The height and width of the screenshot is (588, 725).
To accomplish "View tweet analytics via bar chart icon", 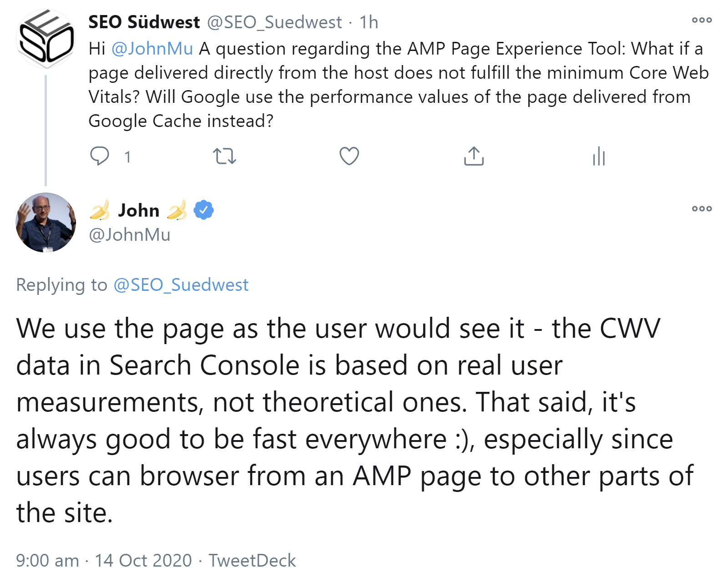I will click(600, 157).
